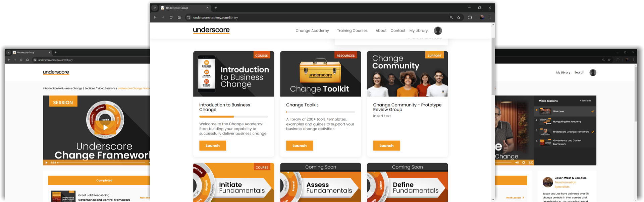644x202 pixels.
Task: Open the home page icon in front browser
Action: pos(179,17)
